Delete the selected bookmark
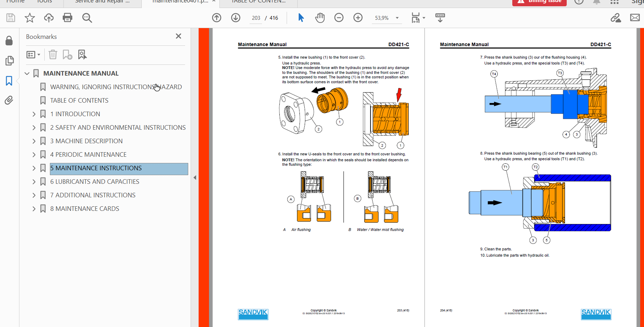Screen dimensions: 644x327 tap(53, 55)
